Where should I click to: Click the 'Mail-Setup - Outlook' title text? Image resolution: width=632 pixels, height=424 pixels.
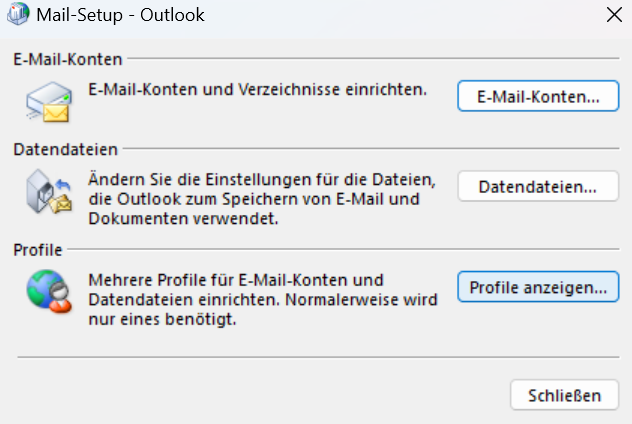[x=120, y=15]
